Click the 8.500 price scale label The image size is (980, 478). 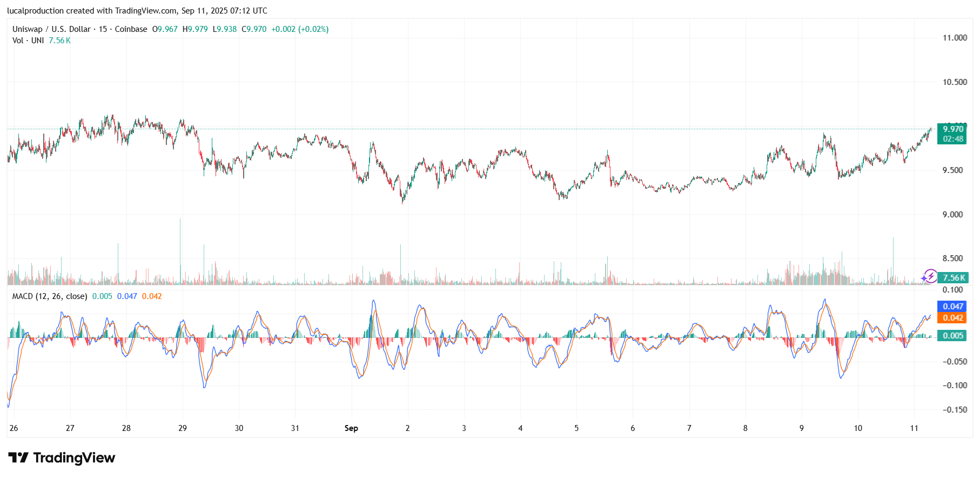[952, 258]
